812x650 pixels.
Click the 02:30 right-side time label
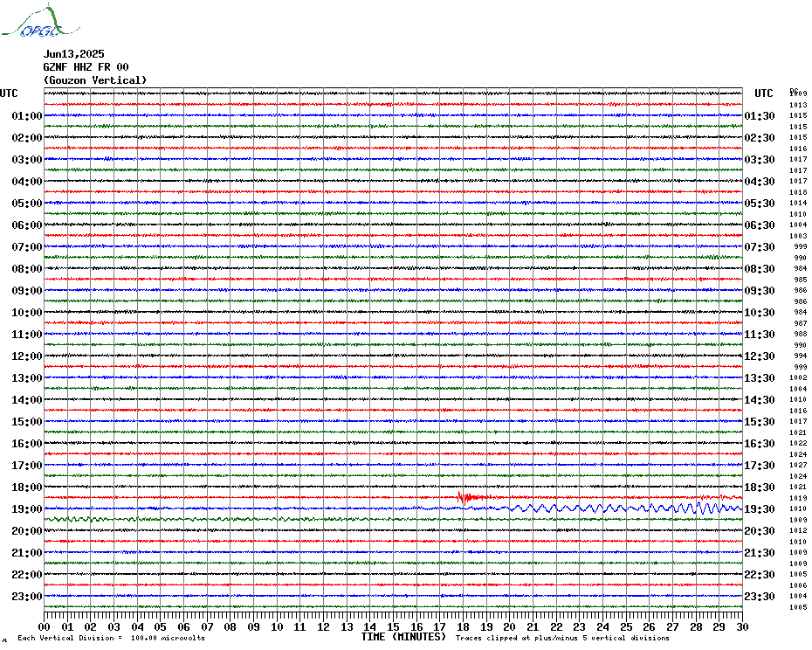coord(760,137)
